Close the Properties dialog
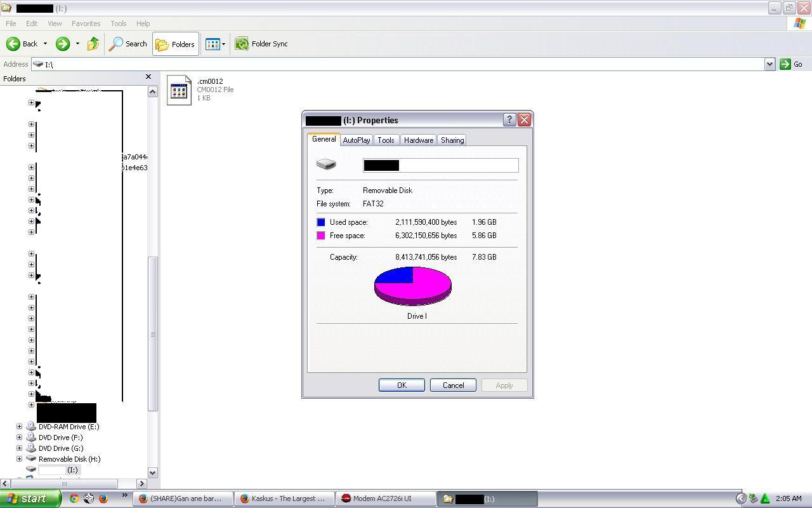 coord(524,120)
